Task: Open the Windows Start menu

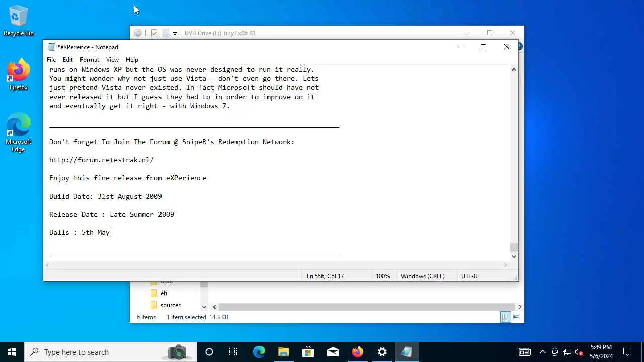Action: tap(12, 352)
